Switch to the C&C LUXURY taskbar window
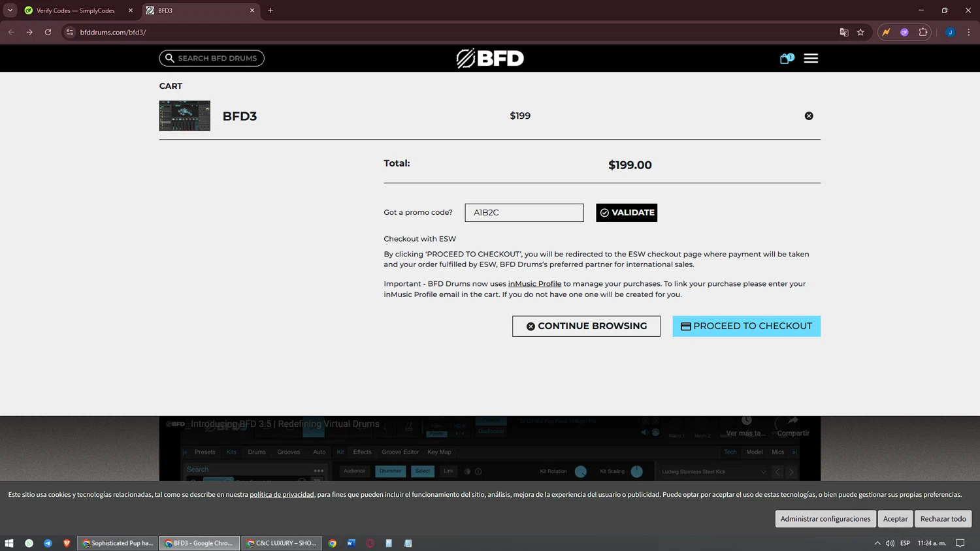980x551 pixels. [x=282, y=543]
